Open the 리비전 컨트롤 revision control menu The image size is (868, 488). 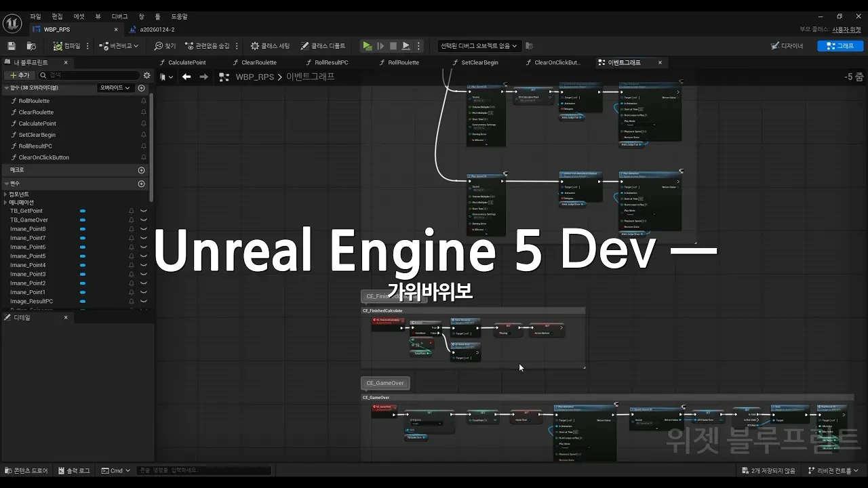tap(834, 470)
